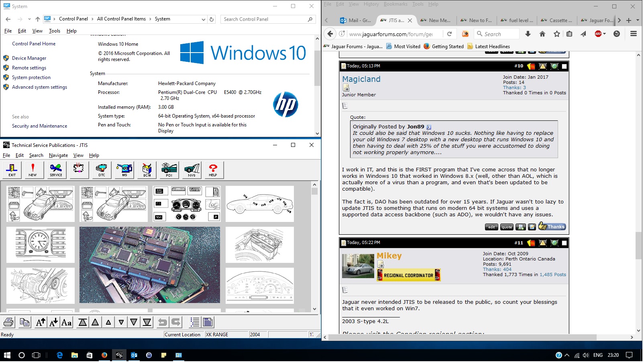Reload the Jaguar forums page
Viewport: 644px width, 362px height.
(450, 34)
